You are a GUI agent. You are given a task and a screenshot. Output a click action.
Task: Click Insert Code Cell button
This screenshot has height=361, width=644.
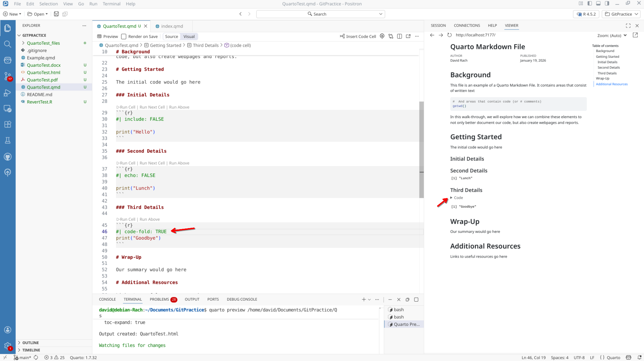[x=358, y=37]
